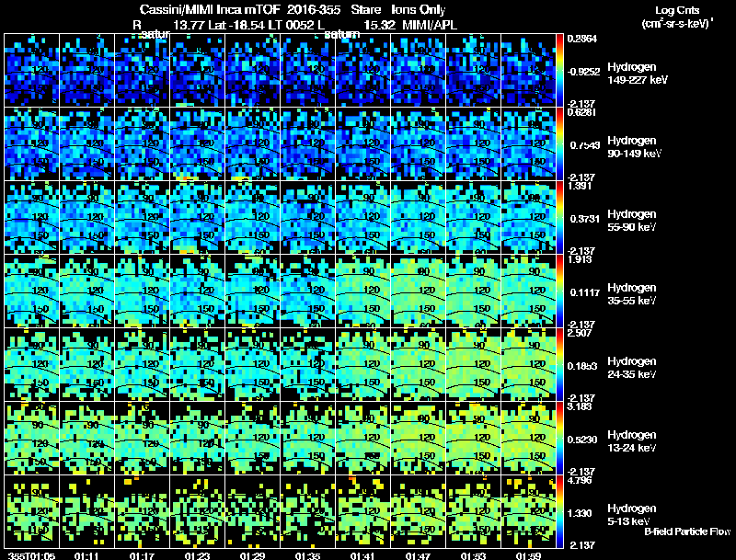736x560 pixels.
Task: Click the '01:17' time label
Action: (143, 556)
